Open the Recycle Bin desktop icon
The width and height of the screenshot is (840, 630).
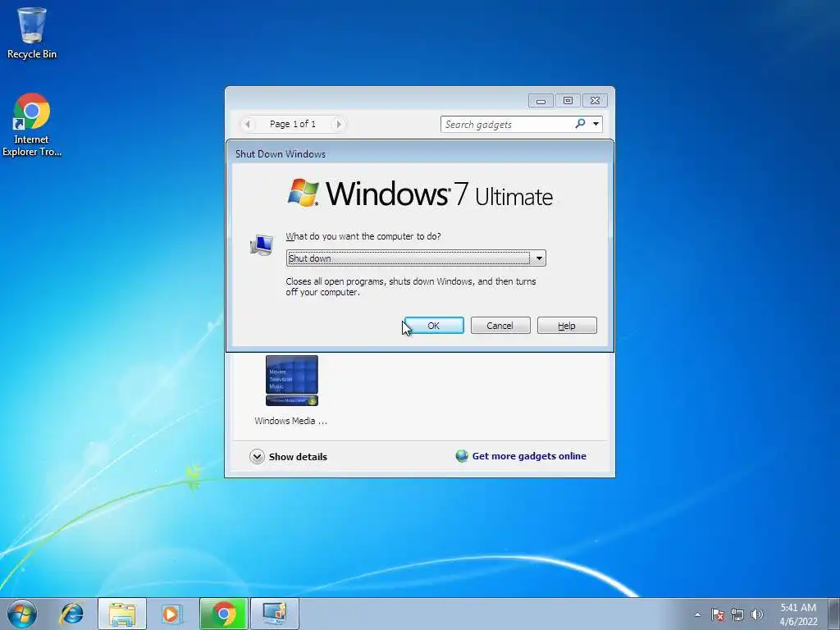32,33
